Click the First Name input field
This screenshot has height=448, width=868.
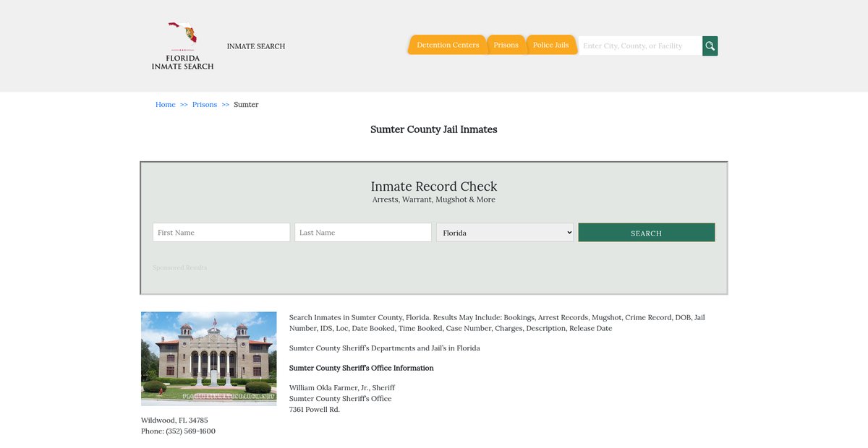[221, 233]
